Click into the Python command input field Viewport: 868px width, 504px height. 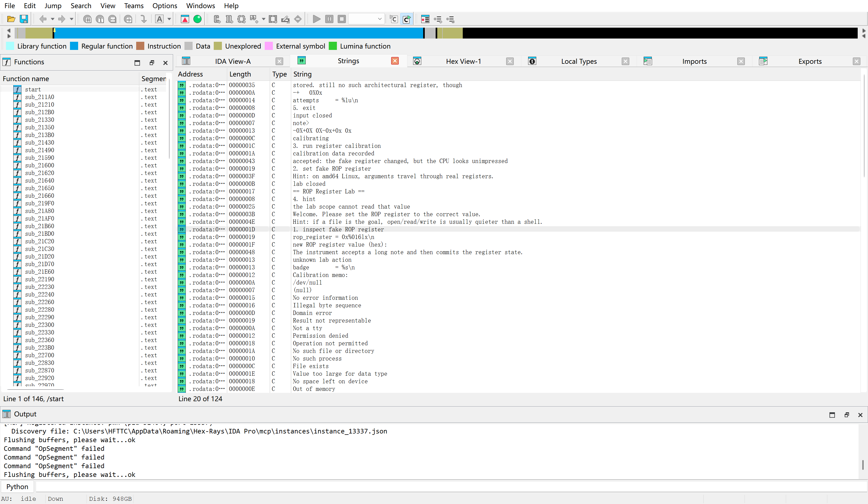click(451, 487)
